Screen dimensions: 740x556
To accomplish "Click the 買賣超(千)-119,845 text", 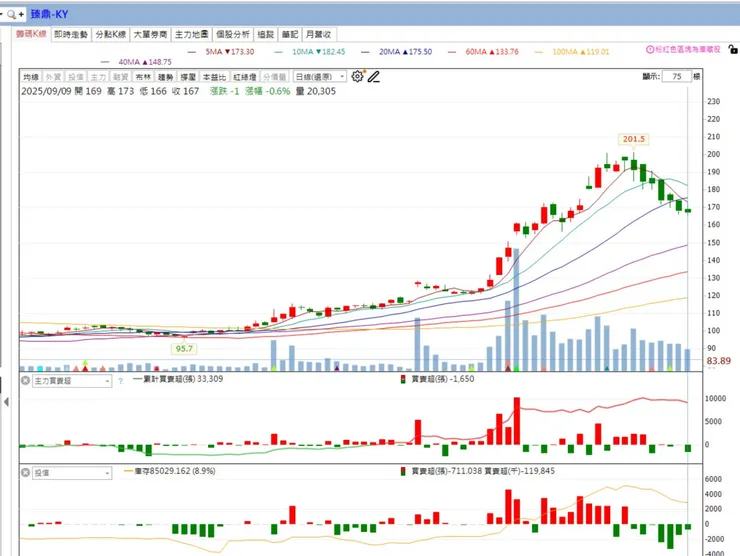I will 520,471.
